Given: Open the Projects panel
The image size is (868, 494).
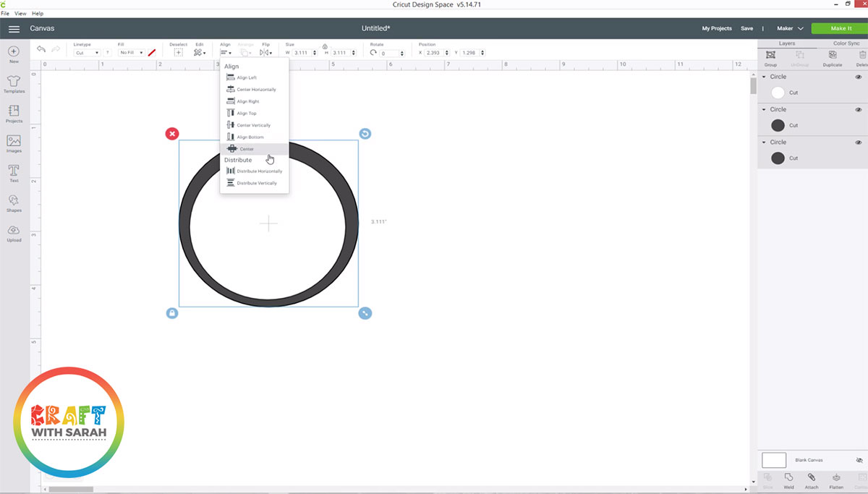Looking at the screenshot, I should (x=14, y=114).
